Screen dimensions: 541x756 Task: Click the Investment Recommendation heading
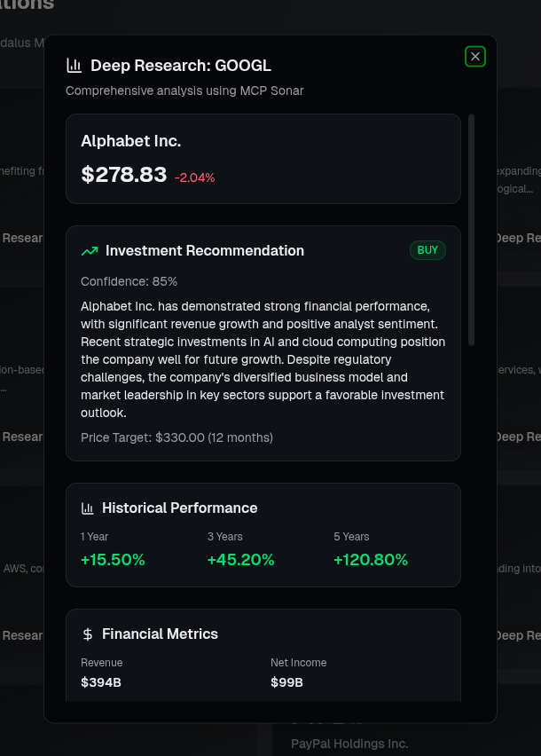click(204, 251)
